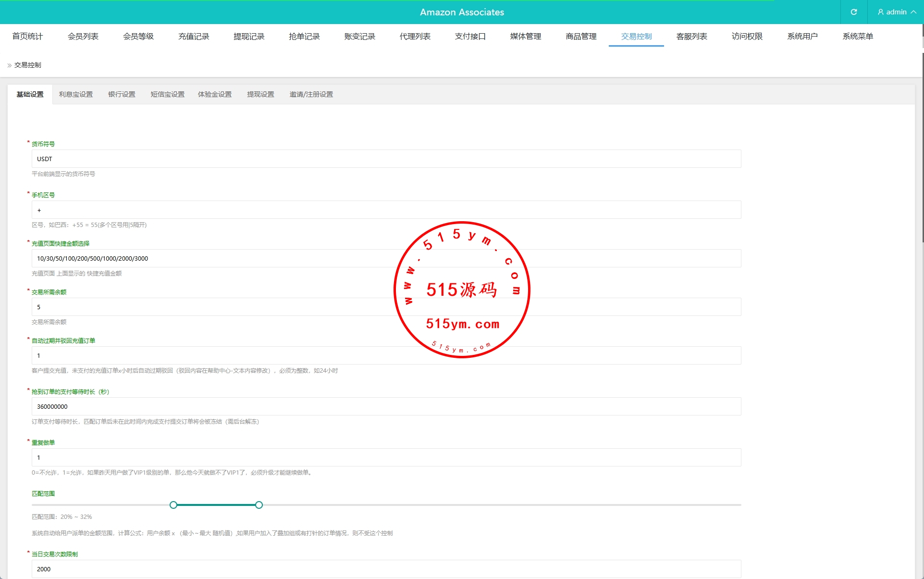Switch to the 利息宝设置 tab

75,94
